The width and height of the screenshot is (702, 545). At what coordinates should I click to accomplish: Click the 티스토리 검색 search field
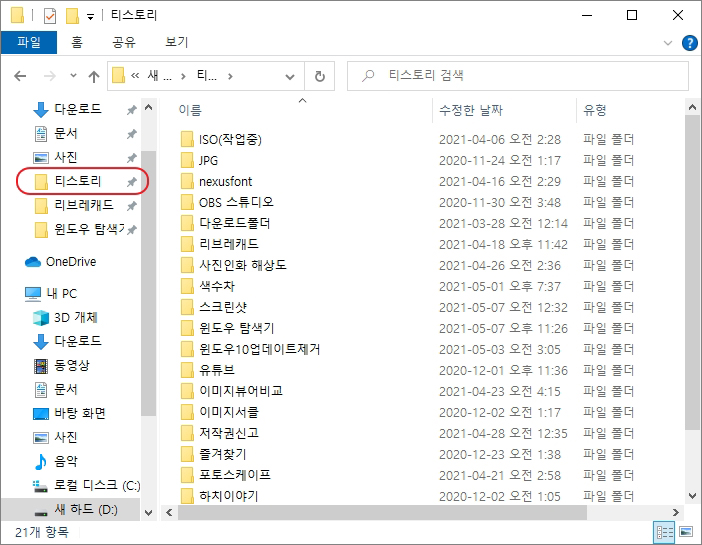518,76
